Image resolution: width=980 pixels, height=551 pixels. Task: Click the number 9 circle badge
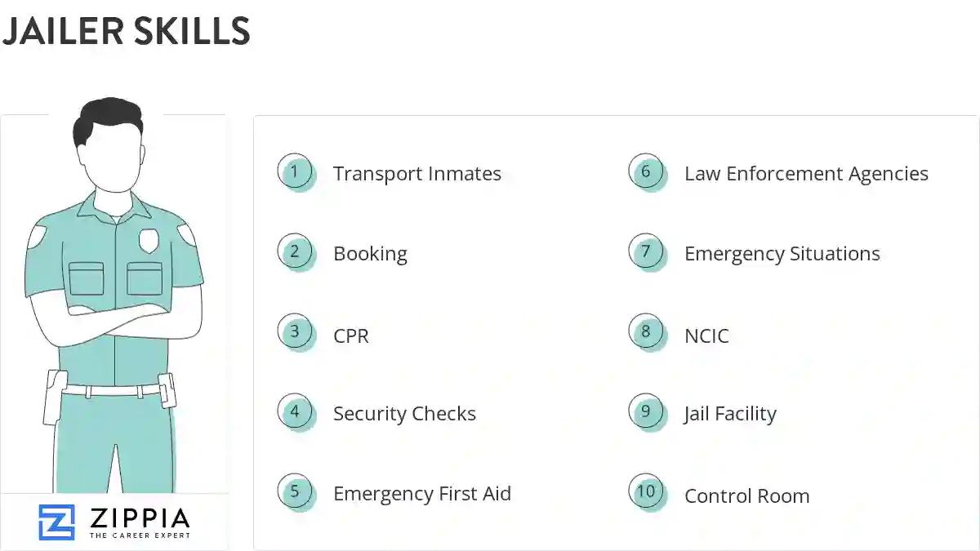click(x=646, y=411)
